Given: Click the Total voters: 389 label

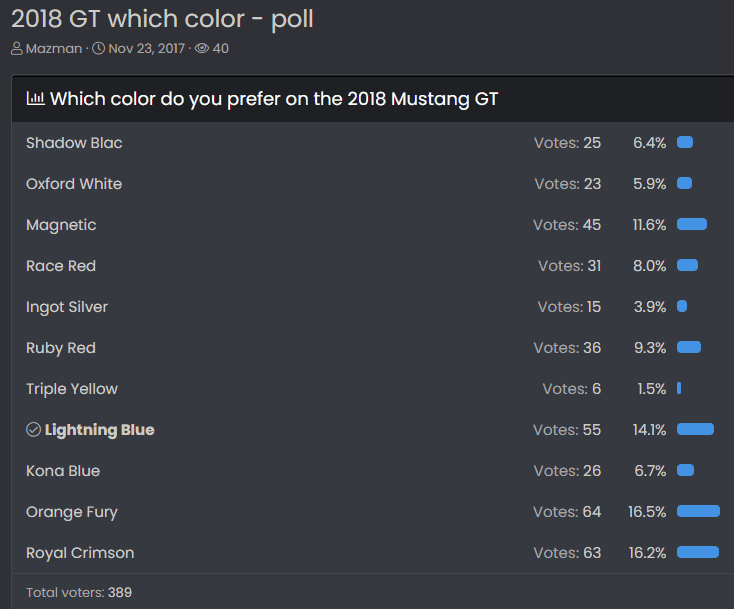Looking at the screenshot, I should pos(79,592).
